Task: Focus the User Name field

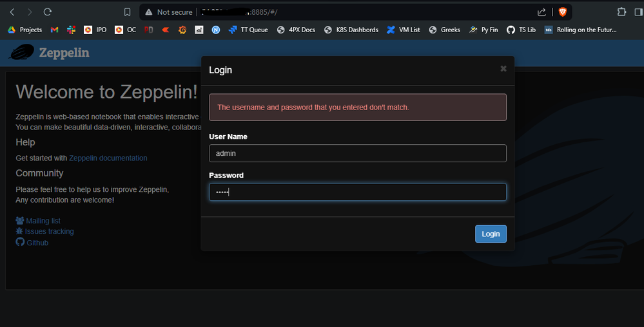Action: coord(358,153)
